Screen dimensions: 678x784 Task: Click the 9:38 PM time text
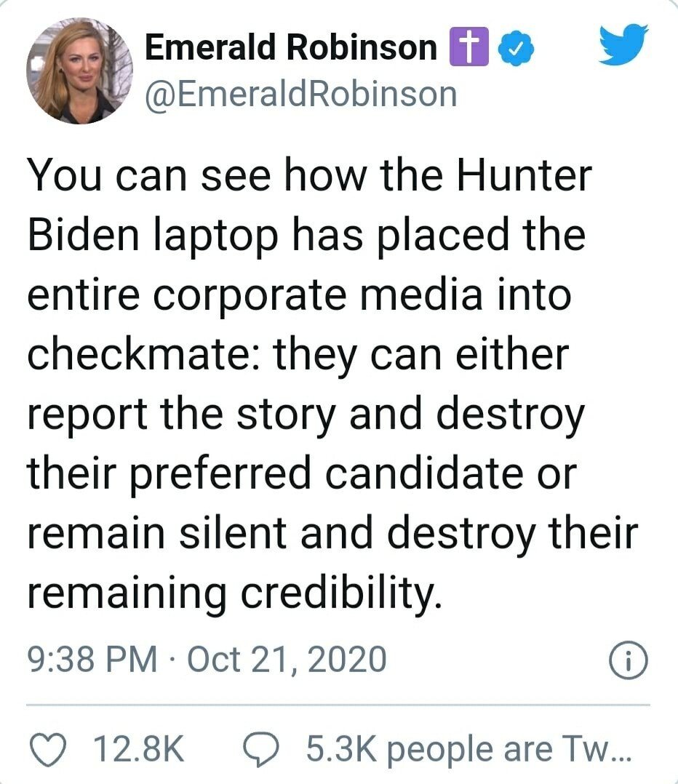92,659
